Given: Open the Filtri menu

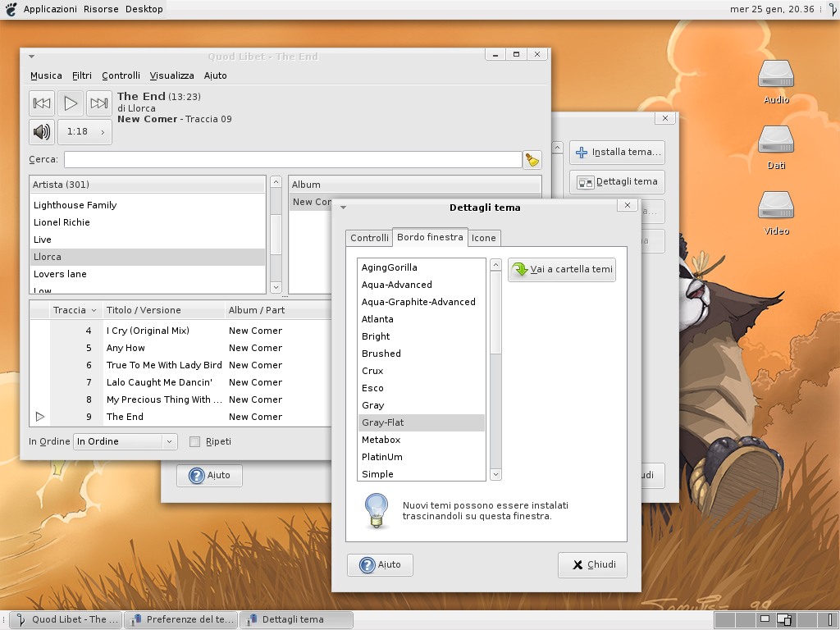Looking at the screenshot, I should pos(82,75).
